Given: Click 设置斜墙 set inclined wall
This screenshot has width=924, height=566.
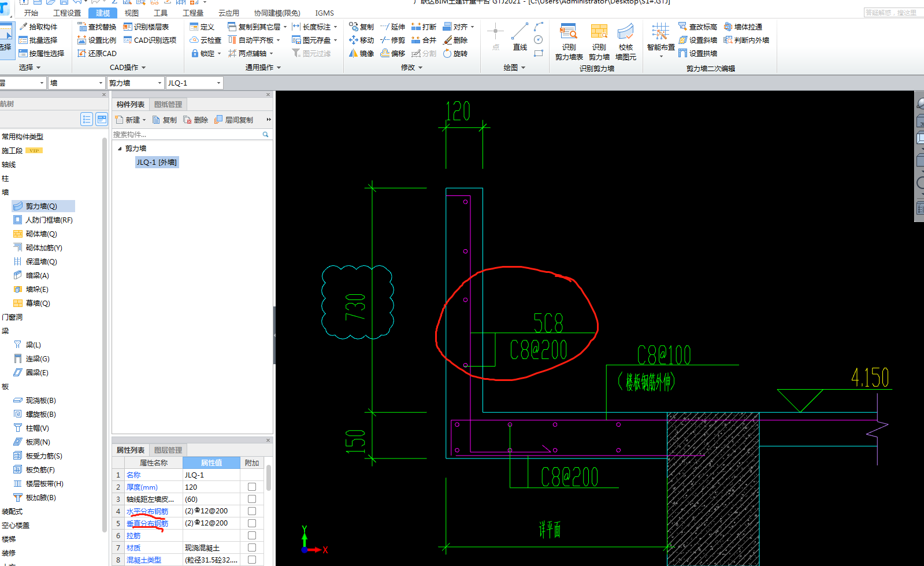Looking at the screenshot, I should (x=697, y=40).
